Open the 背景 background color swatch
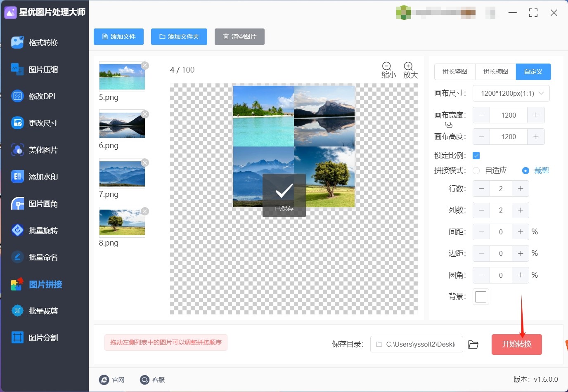This screenshot has height=392, width=568. point(480,297)
